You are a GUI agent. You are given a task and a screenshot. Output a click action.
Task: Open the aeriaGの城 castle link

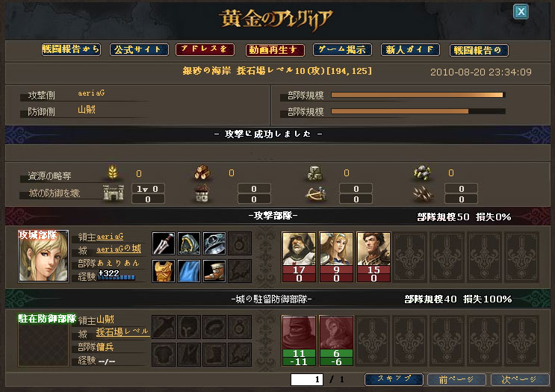click(119, 249)
